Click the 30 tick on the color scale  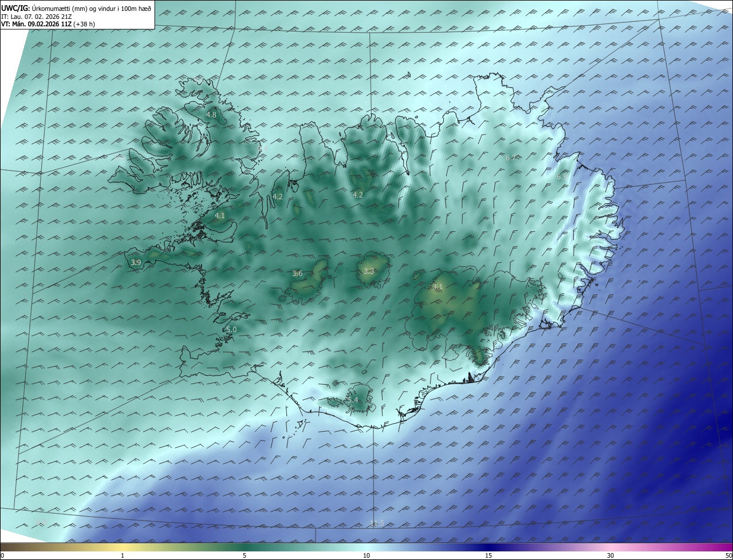[x=610, y=555]
